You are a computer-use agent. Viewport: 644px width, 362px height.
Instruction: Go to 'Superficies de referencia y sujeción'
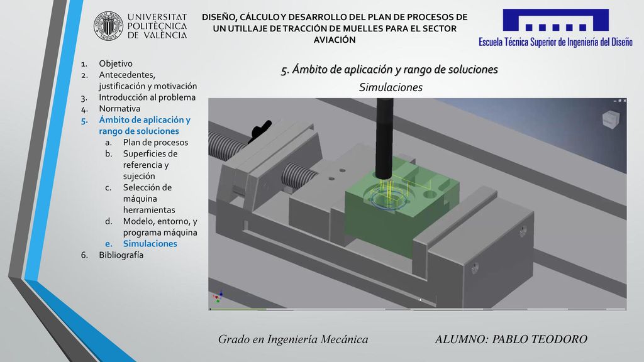150,165
